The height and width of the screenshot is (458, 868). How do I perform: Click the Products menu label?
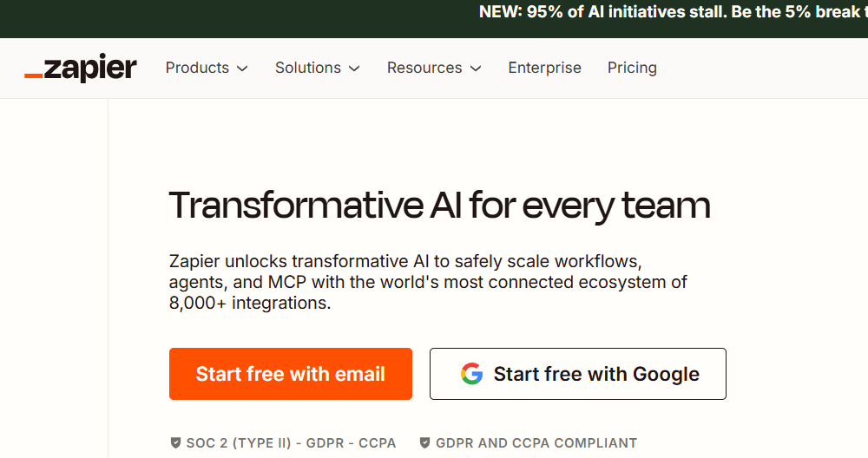[x=197, y=68]
